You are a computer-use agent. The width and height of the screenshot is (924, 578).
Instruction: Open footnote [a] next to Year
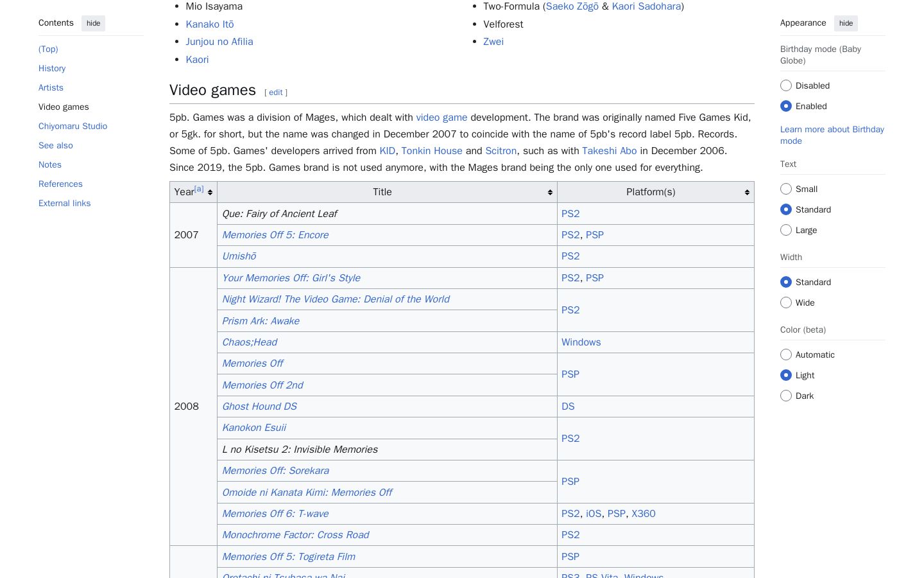tap(199, 189)
